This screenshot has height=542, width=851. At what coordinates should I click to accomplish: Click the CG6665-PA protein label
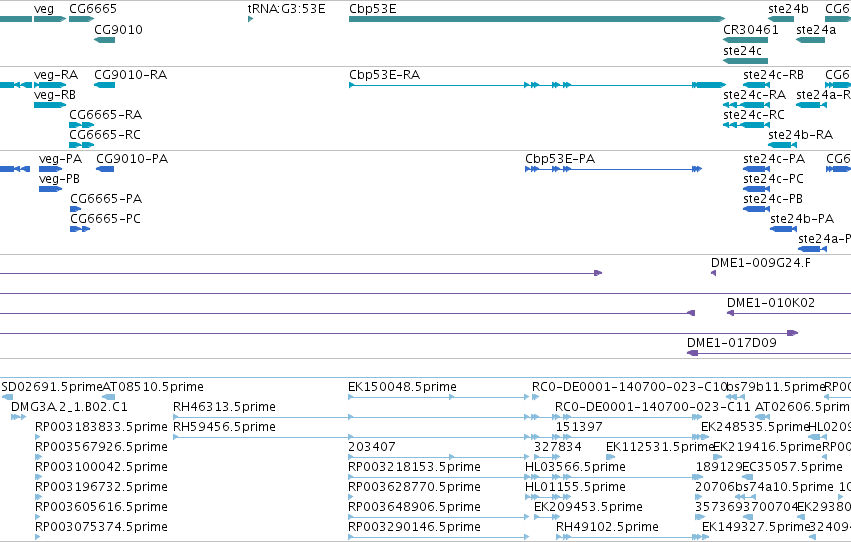106,199
